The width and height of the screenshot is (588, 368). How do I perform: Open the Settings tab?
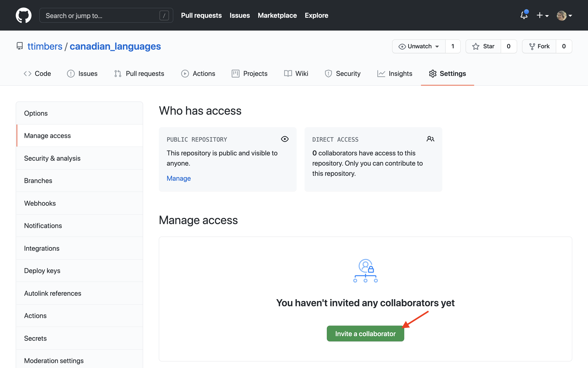tap(447, 73)
